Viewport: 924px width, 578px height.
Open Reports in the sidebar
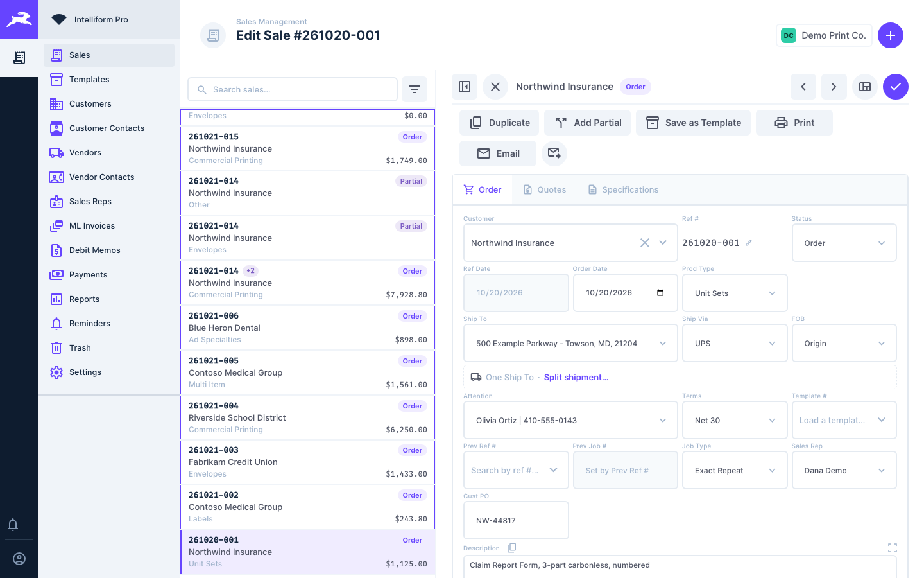tap(109, 299)
